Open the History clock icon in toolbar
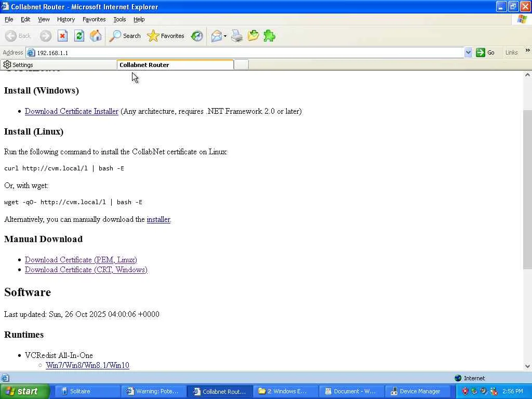The image size is (532, 399). (197, 36)
